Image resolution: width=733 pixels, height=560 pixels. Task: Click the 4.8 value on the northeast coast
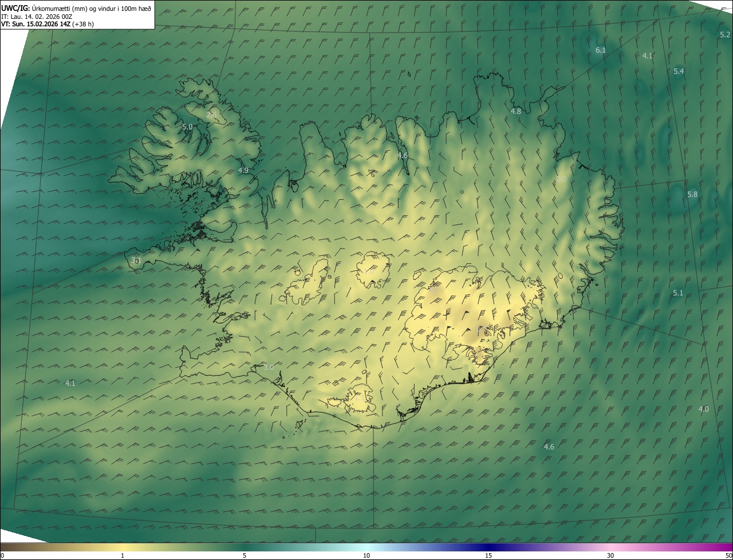[516, 111]
